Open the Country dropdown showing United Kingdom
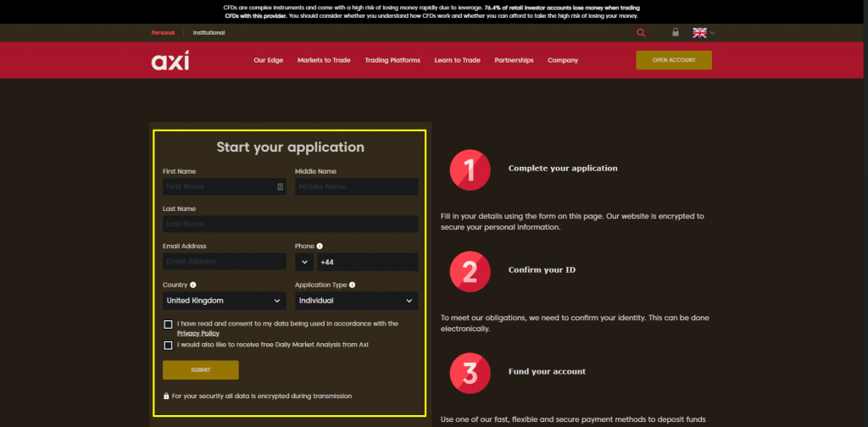868x427 pixels. point(224,301)
